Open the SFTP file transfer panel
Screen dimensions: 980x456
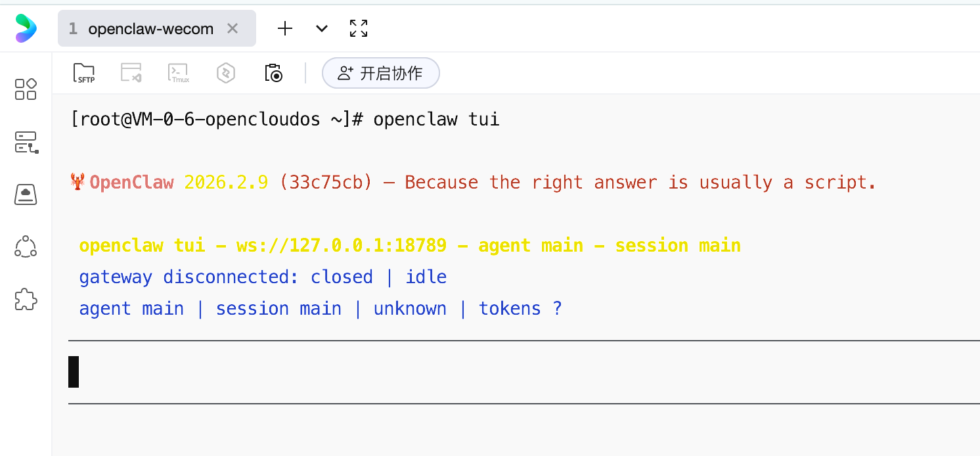coord(83,73)
